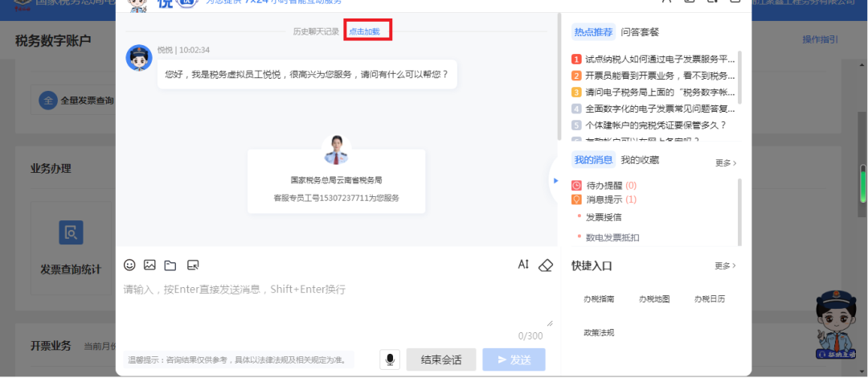Click the image upload icon
Screen dimensions: 868x378
point(149,265)
